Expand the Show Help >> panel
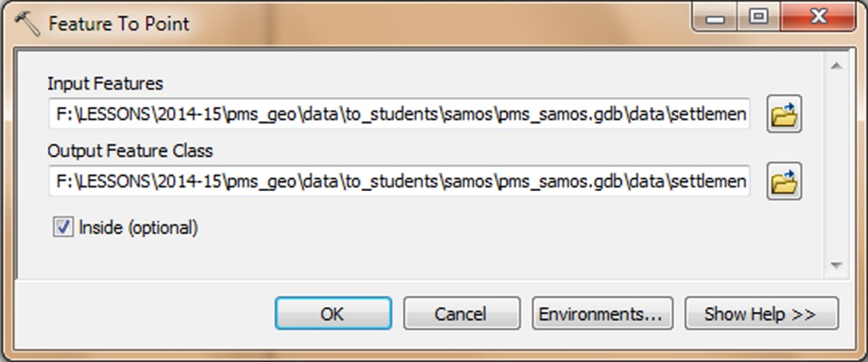 coord(761,314)
